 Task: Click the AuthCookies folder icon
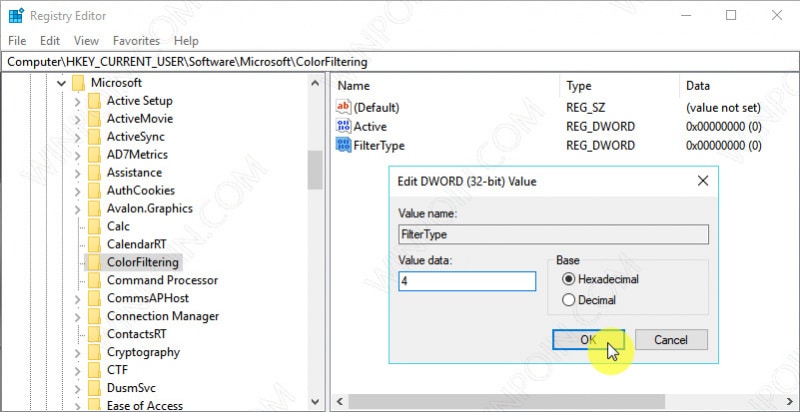(94, 191)
